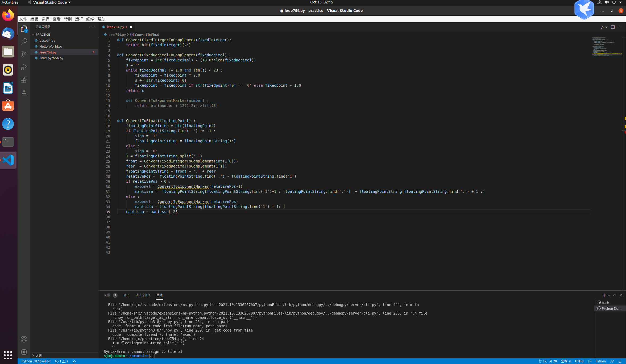Click the Run Python File play button
626x364 pixels.
point(602,27)
